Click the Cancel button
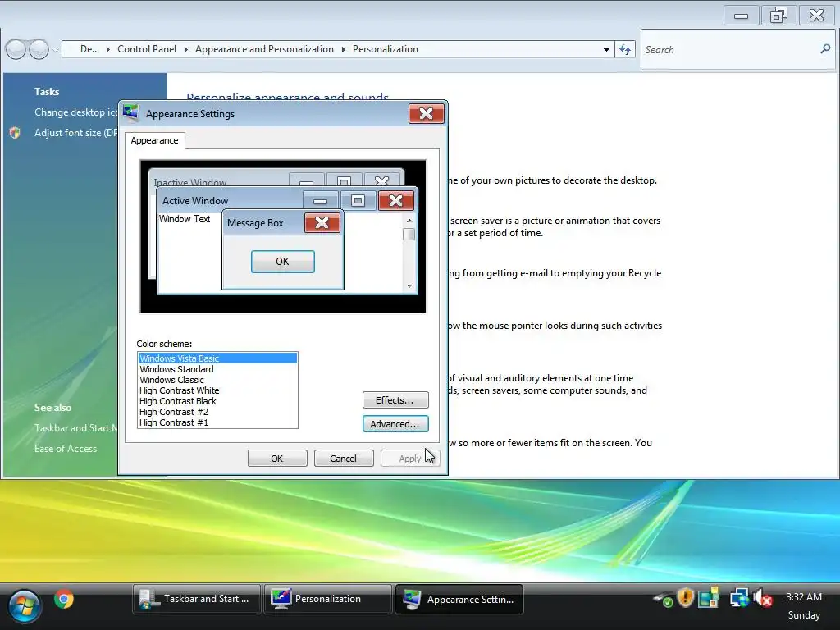Image resolution: width=840 pixels, height=630 pixels. click(344, 459)
